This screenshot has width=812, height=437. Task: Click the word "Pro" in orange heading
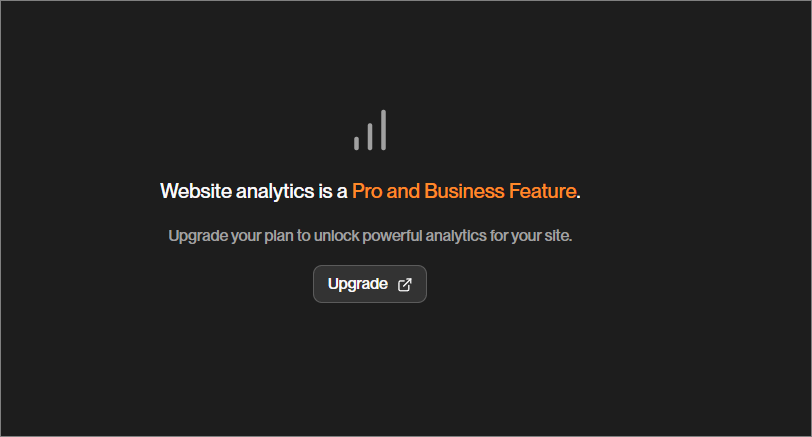point(367,191)
